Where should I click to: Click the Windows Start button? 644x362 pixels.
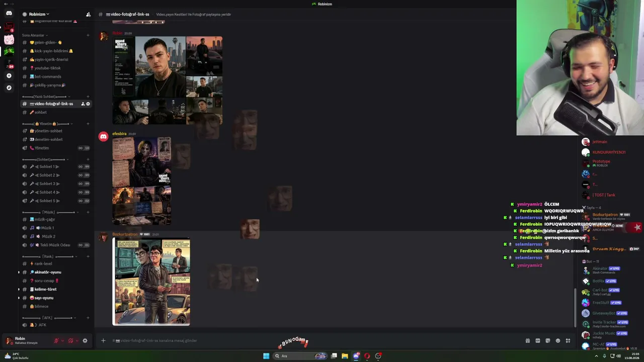coord(266,356)
